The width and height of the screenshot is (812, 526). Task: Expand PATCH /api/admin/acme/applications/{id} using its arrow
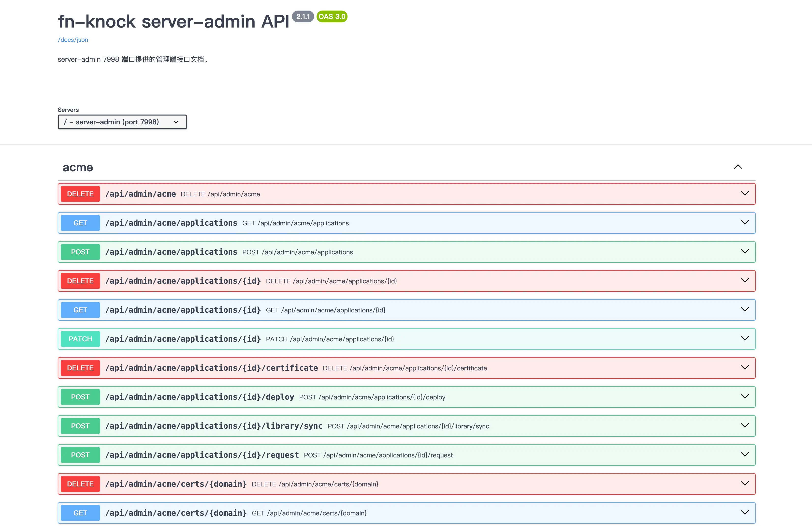(x=745, y=338)
